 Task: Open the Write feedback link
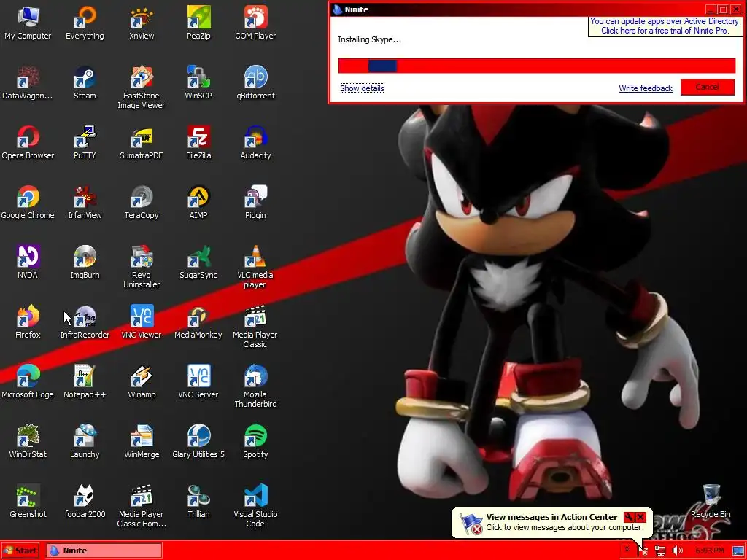(646, 88)
